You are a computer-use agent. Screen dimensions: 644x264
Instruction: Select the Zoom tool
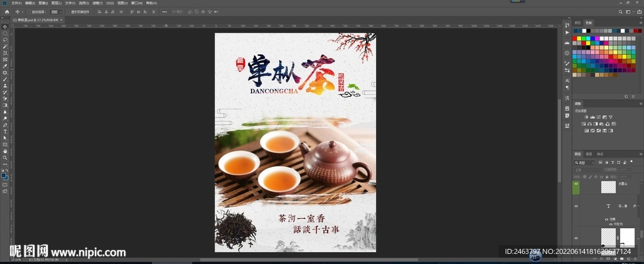pos(6,157)
